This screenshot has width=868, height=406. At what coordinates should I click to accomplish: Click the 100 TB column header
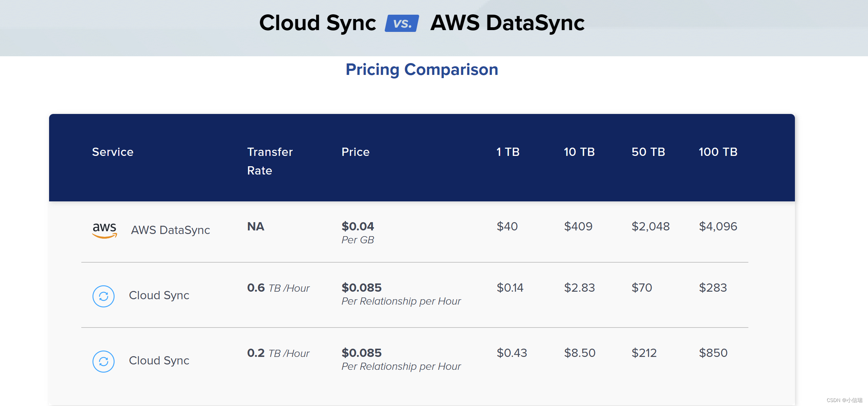[718, 152]
